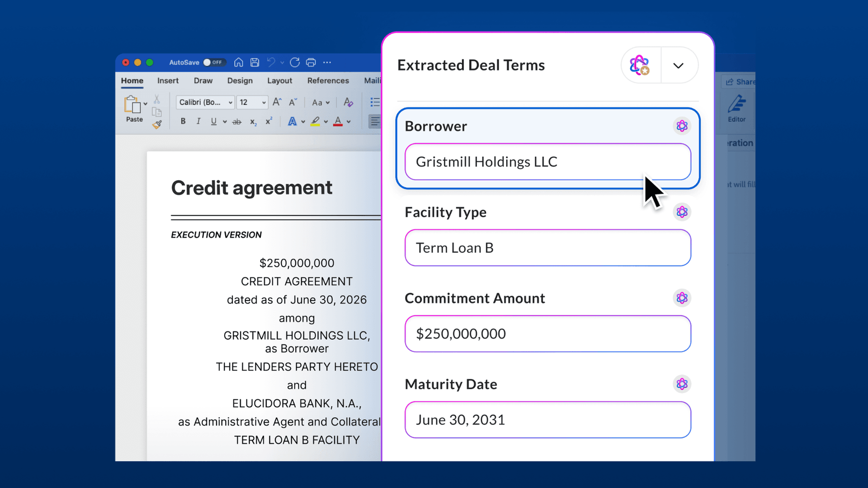This screenshot has height=488, width=868.
Task: Click the AI icon beside Facility Type
Action: tap(682, 212)
